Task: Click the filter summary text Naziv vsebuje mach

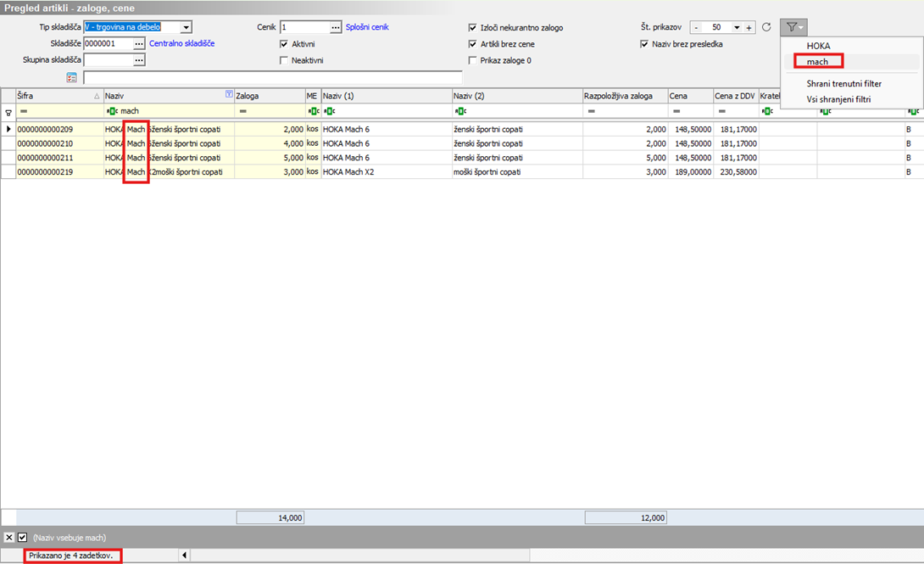Action: 70,538
